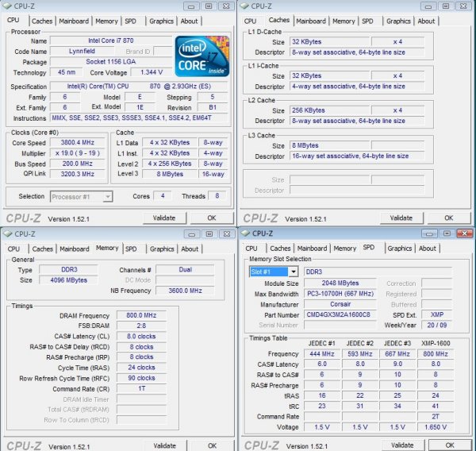
Task: Click the Threads count field showing 8
Action: point(217,196)
